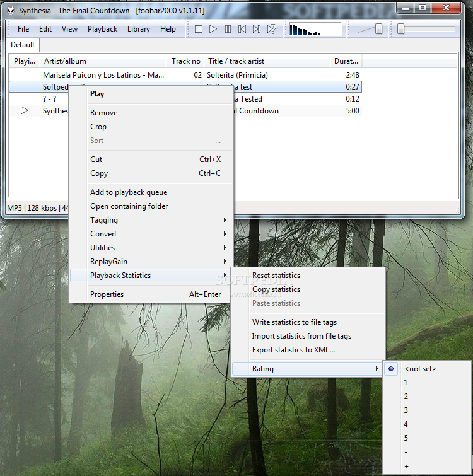The image size is (473, 476).
Task: Click the Track no column header
Action: pos(185,61)
